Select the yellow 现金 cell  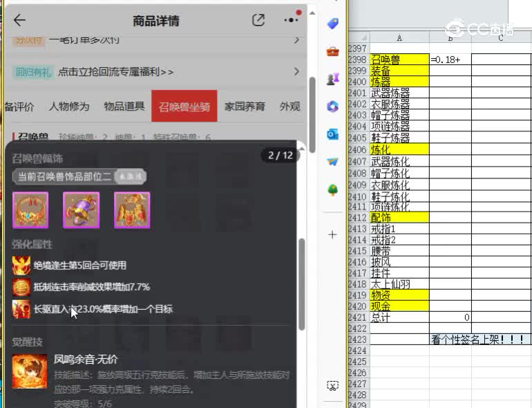coord(399,306)
